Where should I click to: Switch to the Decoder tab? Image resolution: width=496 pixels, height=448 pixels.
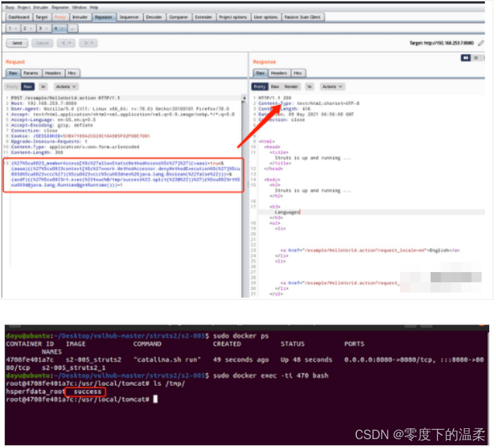154,17
